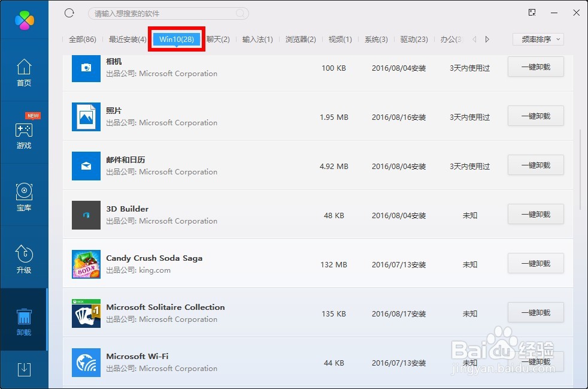Uninstall 照片 with 一键卸载 button
Image resolution: width=588 pixels, height=389 pixels.
click(536, 116)
